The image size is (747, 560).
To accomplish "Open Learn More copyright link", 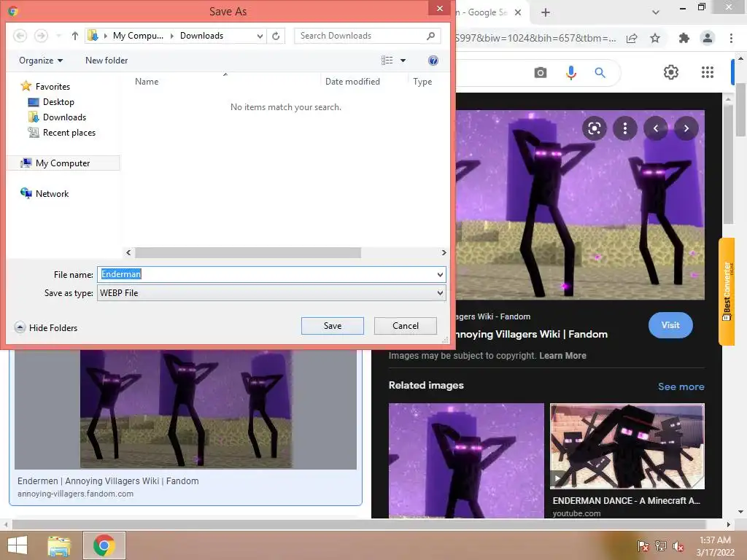I will (562, 356).
